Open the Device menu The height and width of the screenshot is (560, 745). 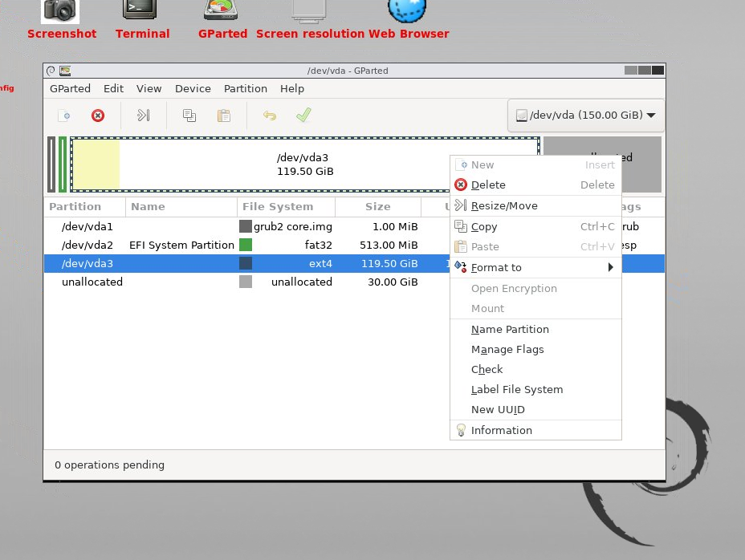tap(193, 89)
